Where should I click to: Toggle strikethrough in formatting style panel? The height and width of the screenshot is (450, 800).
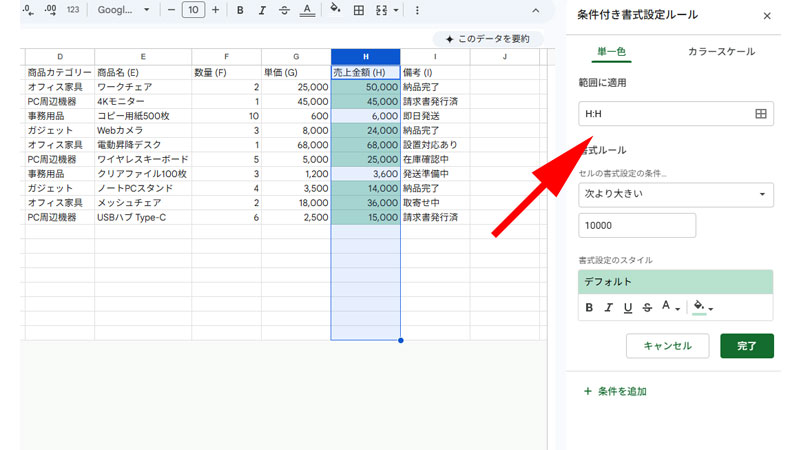647,308
